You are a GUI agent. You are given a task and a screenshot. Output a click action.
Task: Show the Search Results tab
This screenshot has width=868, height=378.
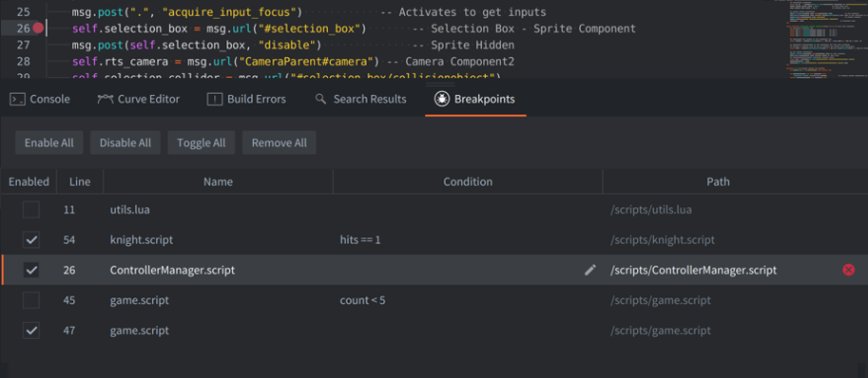coord(361,99)
